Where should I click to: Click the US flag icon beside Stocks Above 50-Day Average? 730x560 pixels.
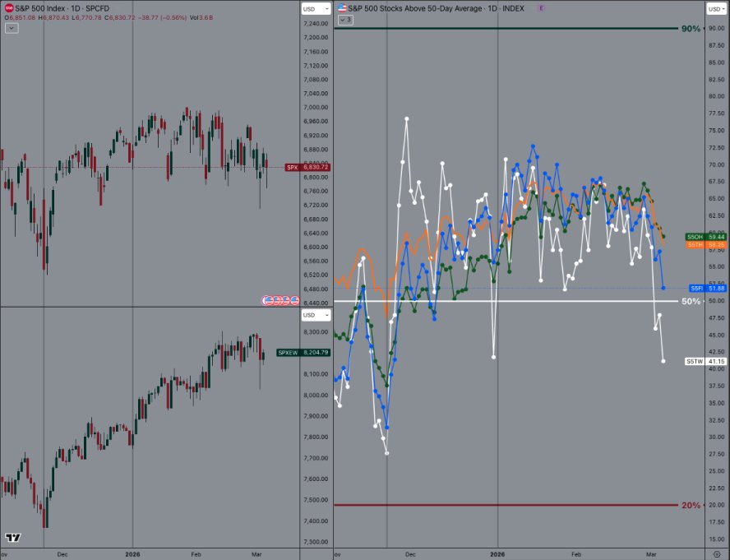pos(342,8)
